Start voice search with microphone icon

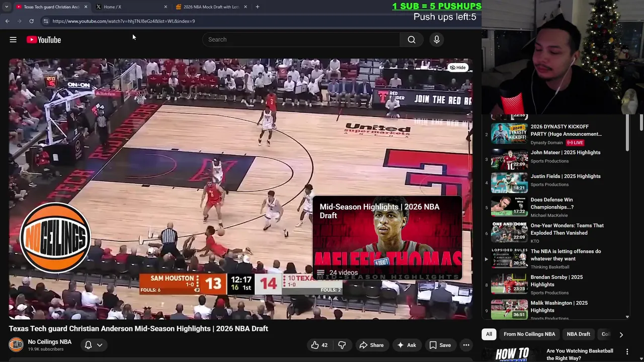[437, 40]
